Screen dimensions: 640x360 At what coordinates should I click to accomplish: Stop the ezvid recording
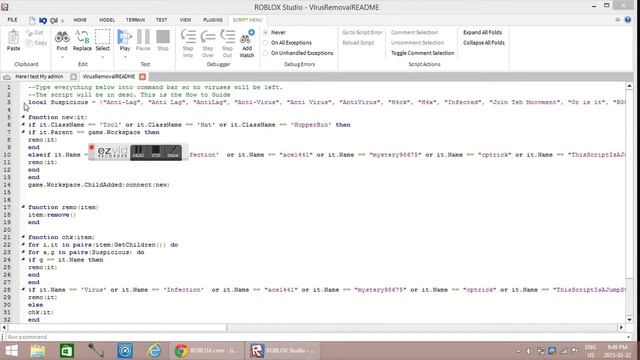click(156, 152)
